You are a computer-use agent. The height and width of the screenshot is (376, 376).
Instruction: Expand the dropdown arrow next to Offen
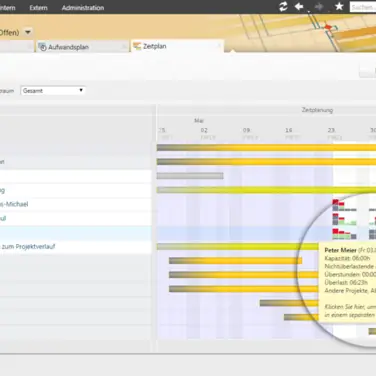[28, 32]
